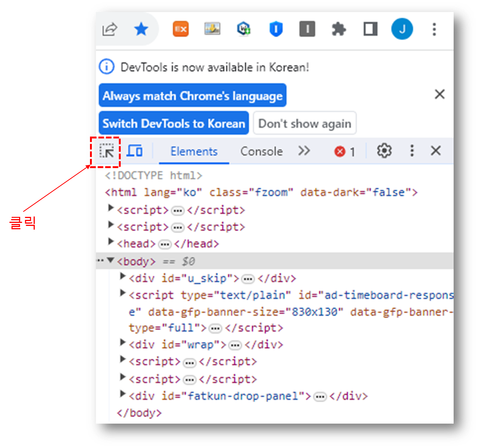Expand the div id="wrap" node
Viewport: 478px width, 448px height.
(x=122, y=342)
